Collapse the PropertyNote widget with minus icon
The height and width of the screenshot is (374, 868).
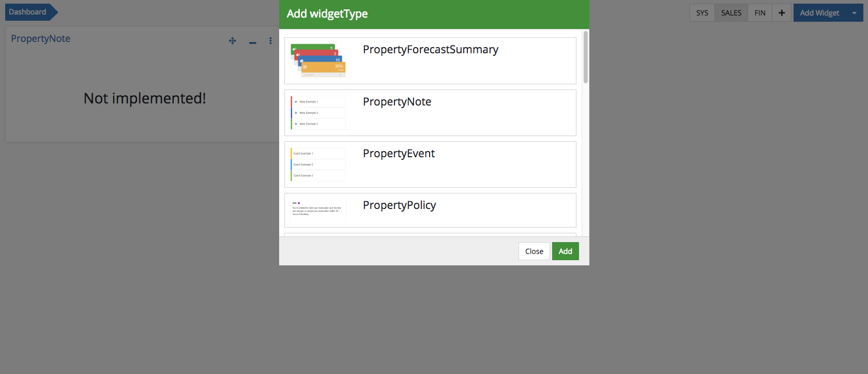click(252, 42)
